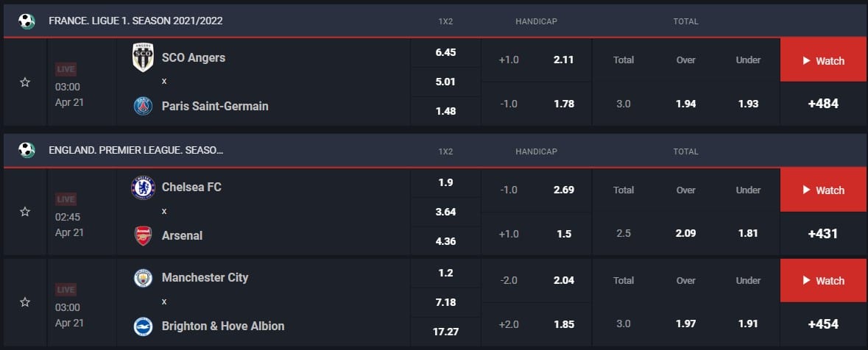Click the Chelsea FC club badge
The height and width of the screenshot is (350, 868).
[x=143, y=187]
